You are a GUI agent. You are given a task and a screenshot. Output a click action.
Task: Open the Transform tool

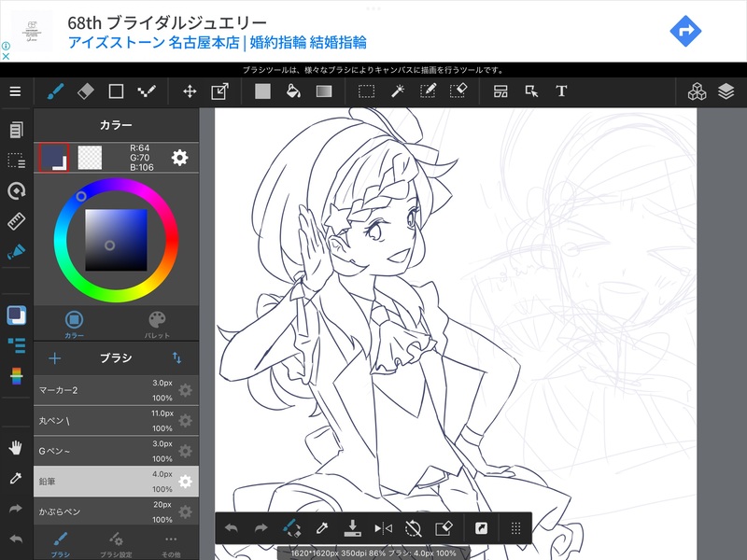click(219, 91)
